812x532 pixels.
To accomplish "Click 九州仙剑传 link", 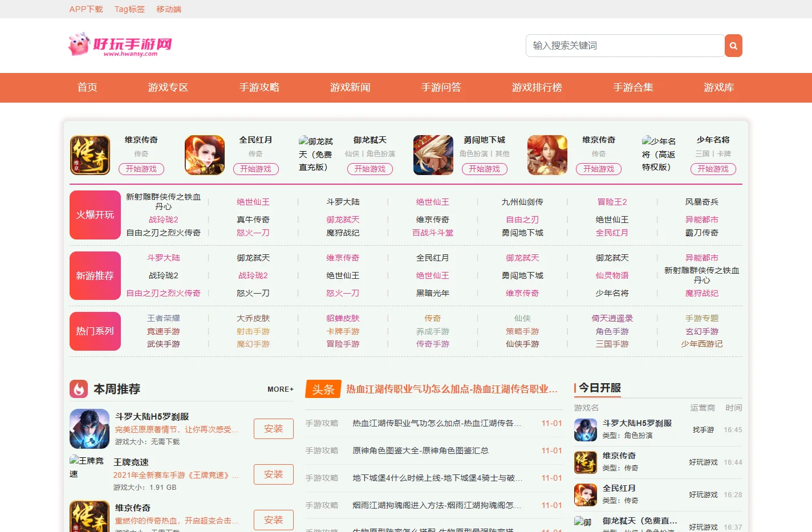I will tap(522, 202).
